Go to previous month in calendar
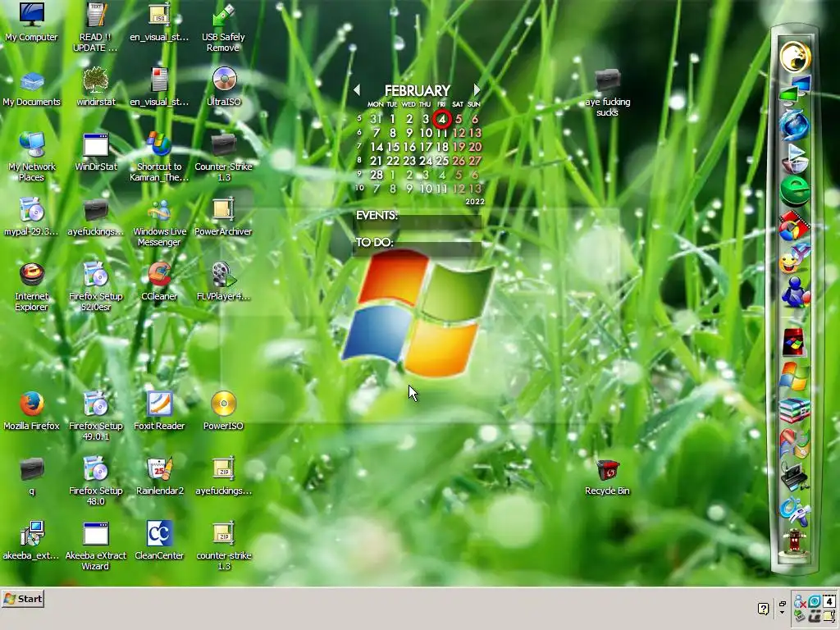The height and width of the screenshot is (630, 840). coord(357,90)
